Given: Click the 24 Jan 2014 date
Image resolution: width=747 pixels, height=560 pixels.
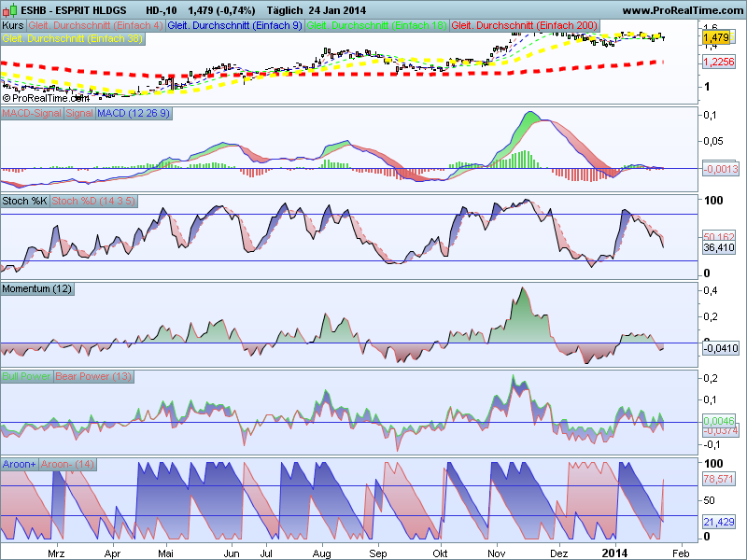Looking at the screenshot, I should [x=337, y=10].
